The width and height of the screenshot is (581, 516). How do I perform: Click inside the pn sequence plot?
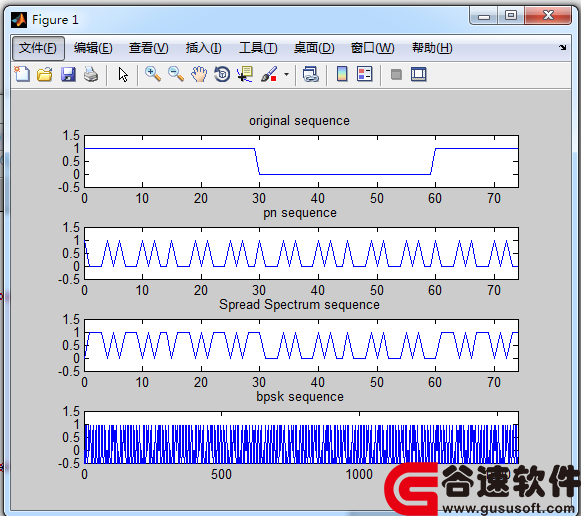click(301, 253)
